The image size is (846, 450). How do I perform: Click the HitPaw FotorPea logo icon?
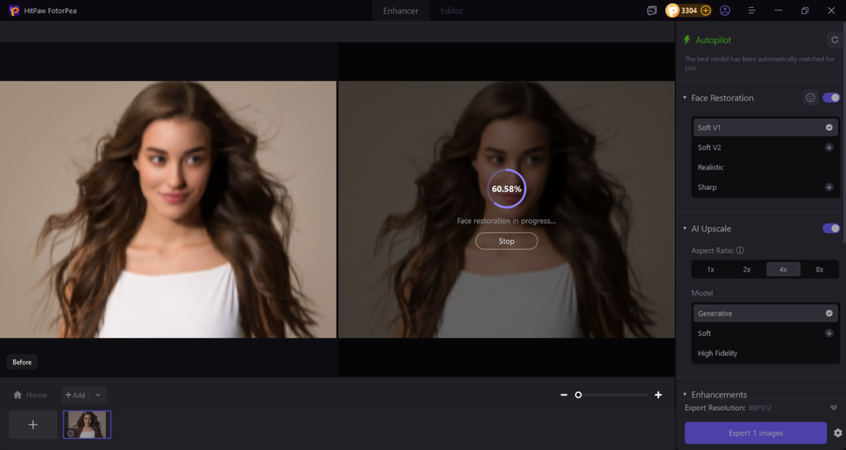pyautogui.click(x=14, y=10)
